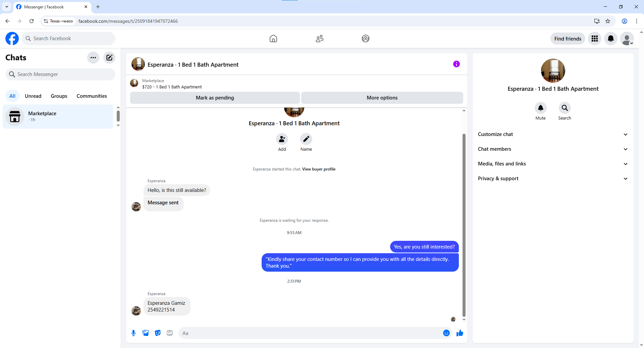Click the Search Messenger field
Viewport: 644px width, 348px height.
pos(60,74)
